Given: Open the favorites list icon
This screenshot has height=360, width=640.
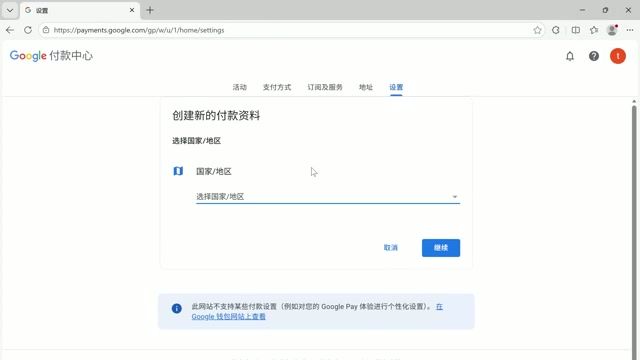Looking at the screenshot, I should [x=594, y=30].
